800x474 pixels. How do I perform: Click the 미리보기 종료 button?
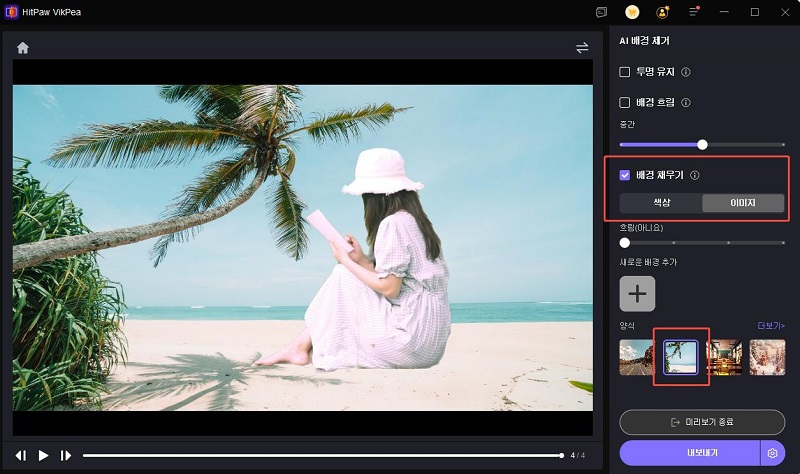tap(702, 422)
